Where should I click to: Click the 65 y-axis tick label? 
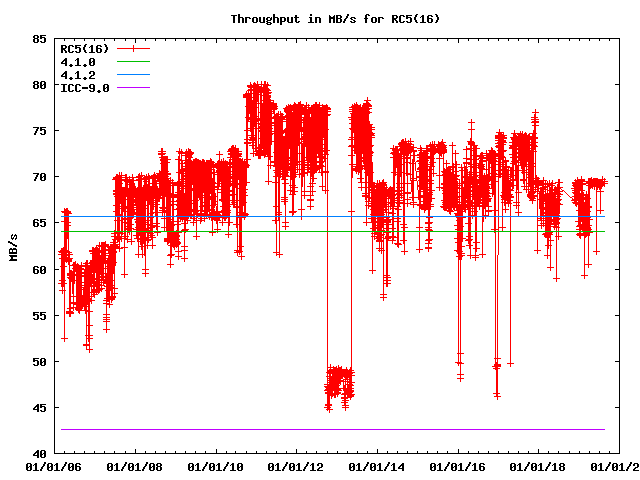(x=38, y=223)
